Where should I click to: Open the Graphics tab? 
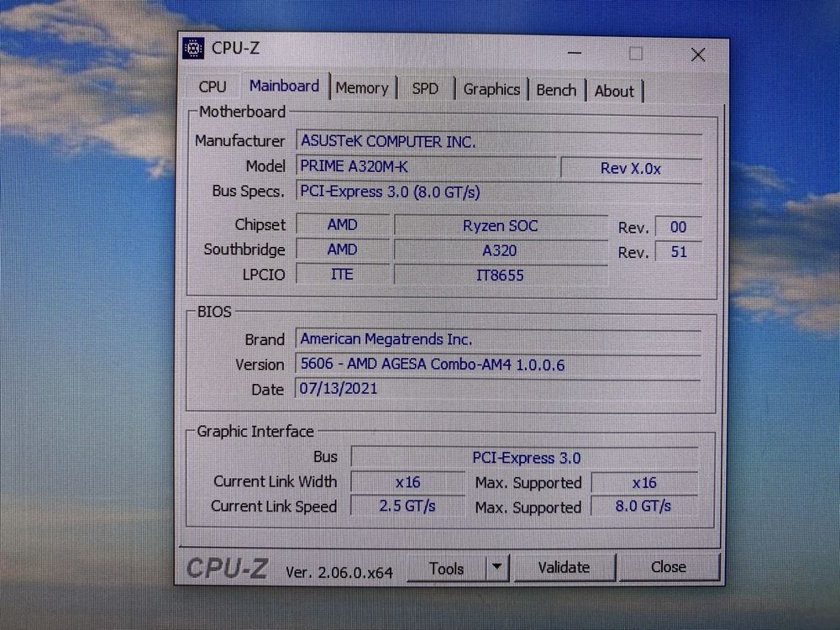coord(491,90)
